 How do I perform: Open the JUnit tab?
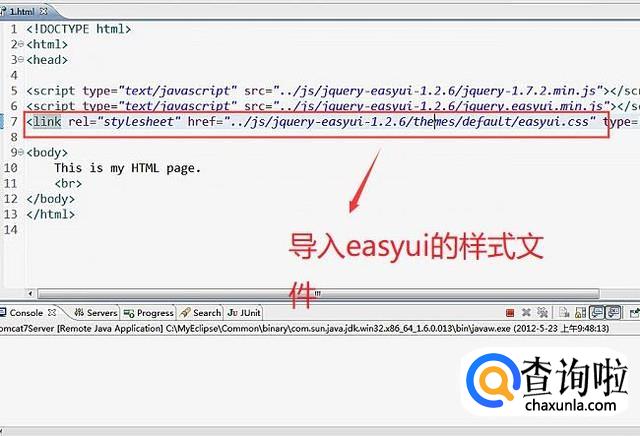(244, 313)
